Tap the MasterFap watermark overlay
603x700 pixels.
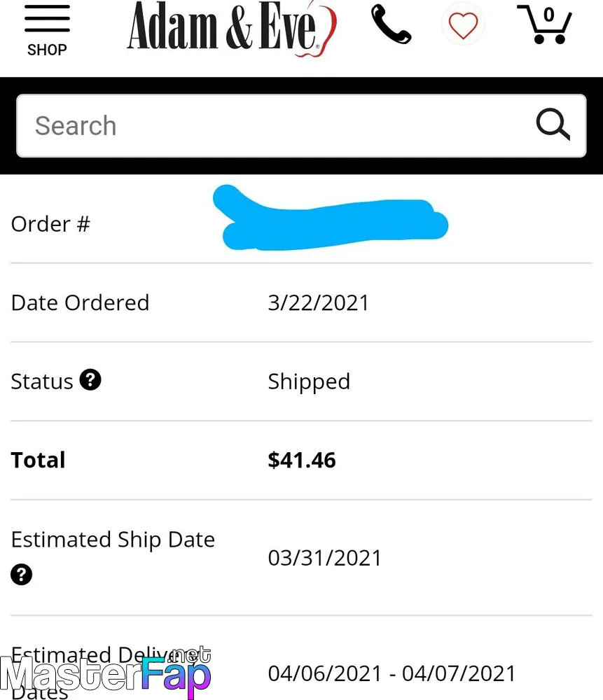pos(106,673)
